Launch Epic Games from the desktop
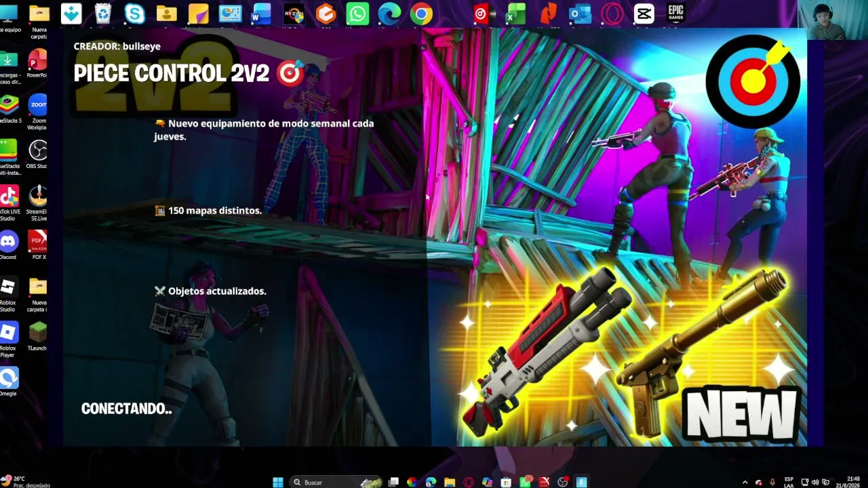868x488 pixels. pos(675,14)
